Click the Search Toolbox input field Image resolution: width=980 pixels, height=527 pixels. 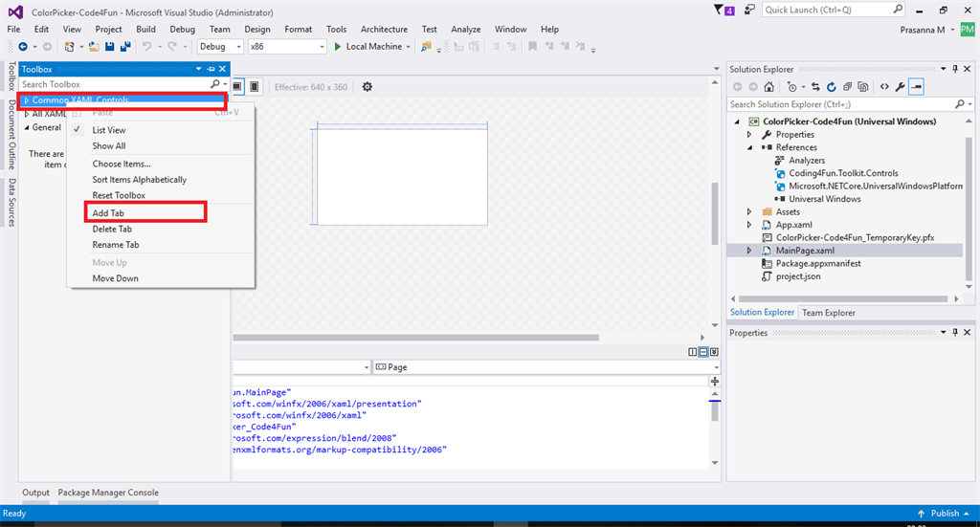click(115, 84)
